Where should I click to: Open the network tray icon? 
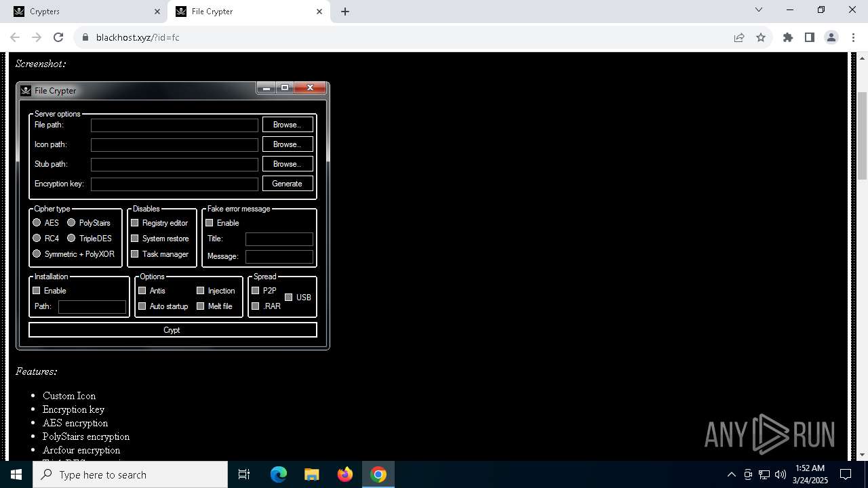coord(764,474)
